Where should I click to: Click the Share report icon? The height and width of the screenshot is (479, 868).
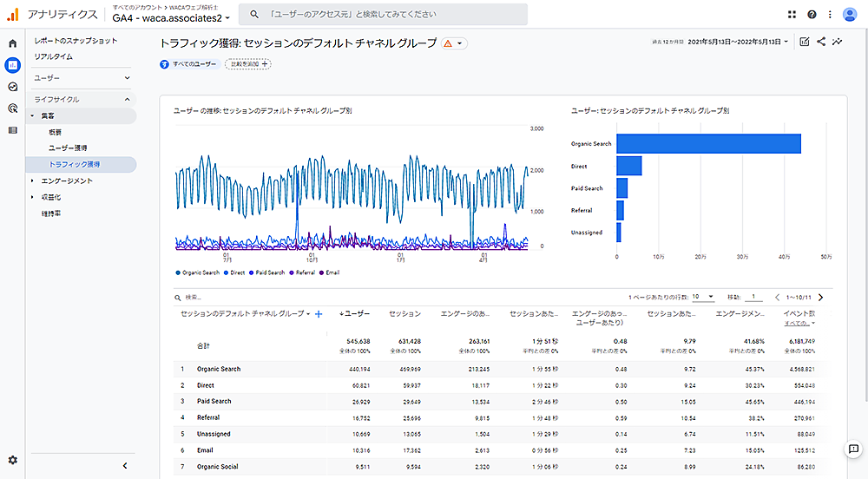tap(821, 42)
